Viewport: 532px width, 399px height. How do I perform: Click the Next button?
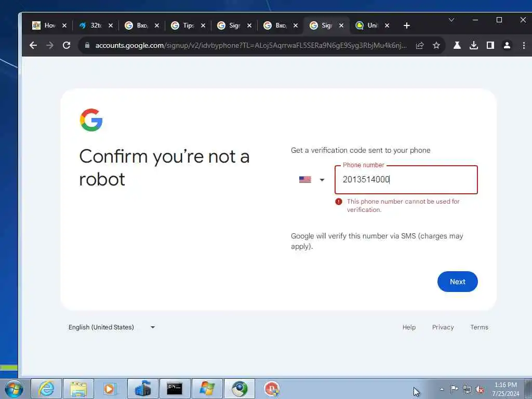[x=457, y=282]
